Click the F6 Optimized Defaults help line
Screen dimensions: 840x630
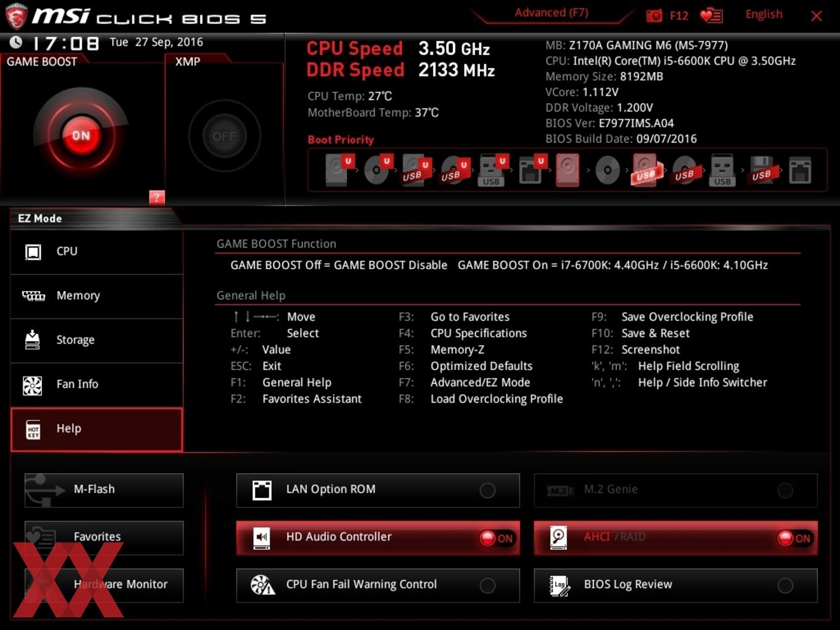pyautogui.click(x=466, y=366)
